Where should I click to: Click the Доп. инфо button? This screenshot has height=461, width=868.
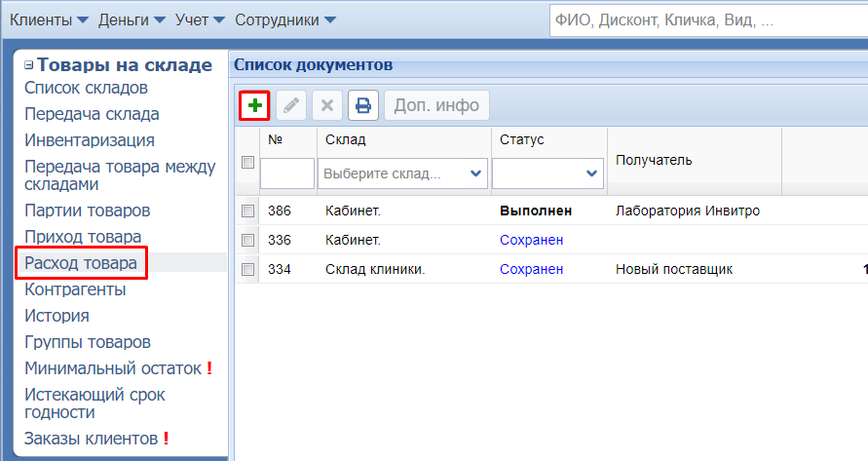coord(436,105)
